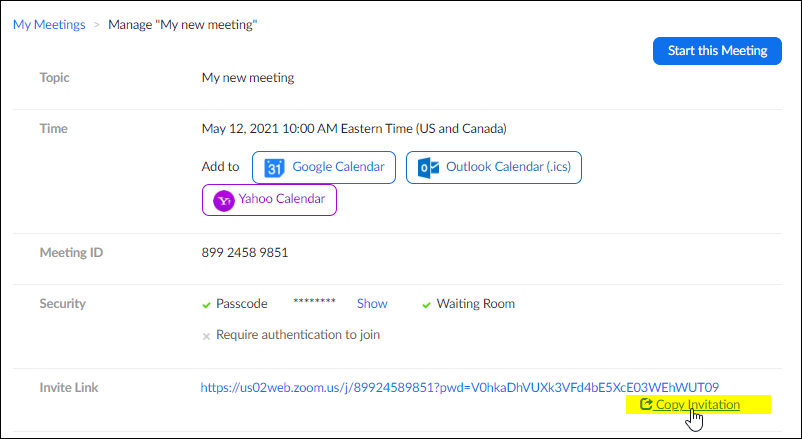Screen dimensions: 802x439
Task: Click the grey X beside Require authentication
Action: (x=206, y=336)
